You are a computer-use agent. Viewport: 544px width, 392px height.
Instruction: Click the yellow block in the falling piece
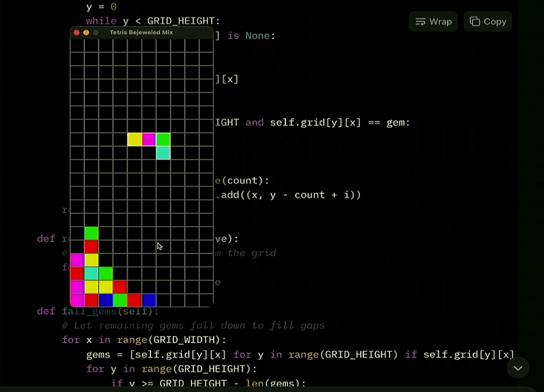coord(135,139)
